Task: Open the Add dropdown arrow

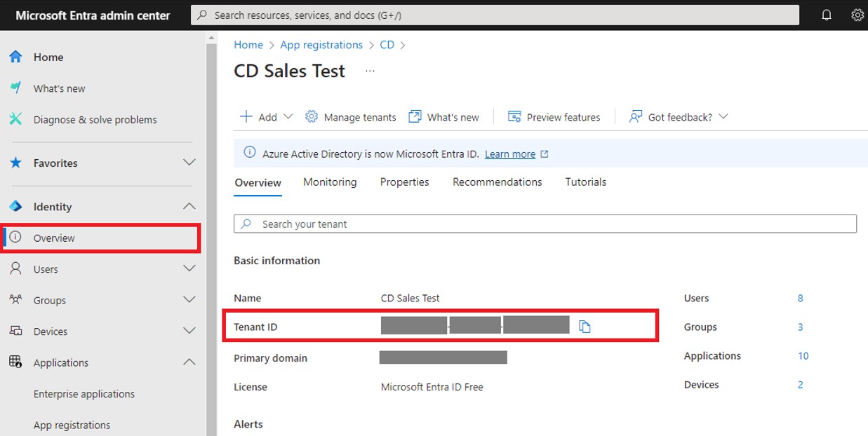Action: click(288, 116)
